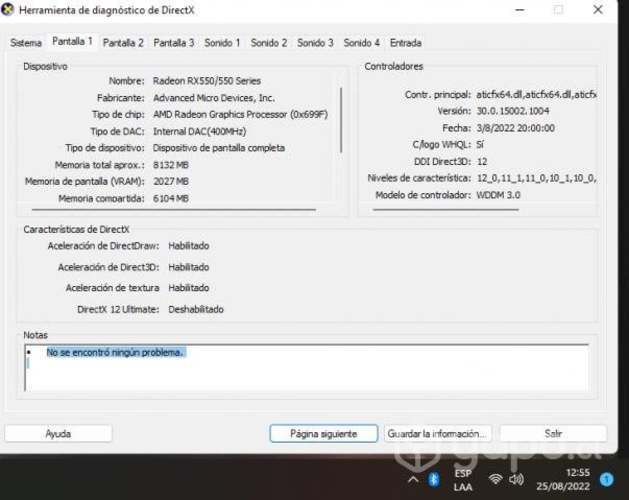Switch to the Sonido 1 tab

click(x=222, y=43)
